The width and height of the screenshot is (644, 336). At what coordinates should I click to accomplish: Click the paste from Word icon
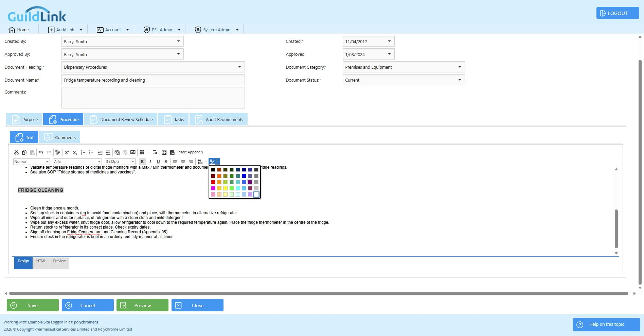click(x=172, y=152)
